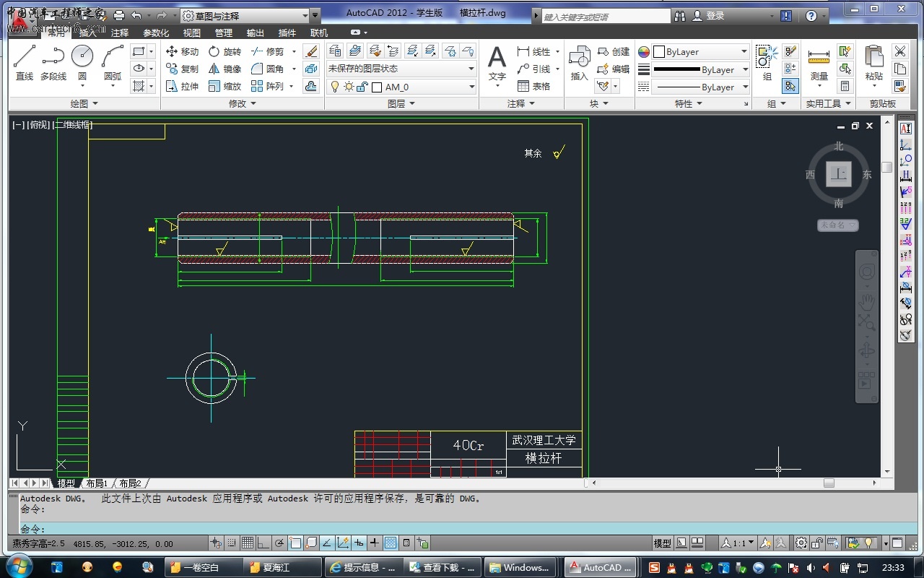Open the 文字 (Text) annotation tool
Viewport: 924px width, 578px height.
(x=497, y=63)
